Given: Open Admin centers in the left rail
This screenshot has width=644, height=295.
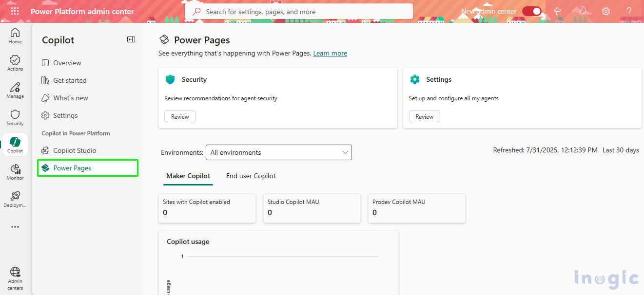Looking at the screenshot, I should point(15,279).
